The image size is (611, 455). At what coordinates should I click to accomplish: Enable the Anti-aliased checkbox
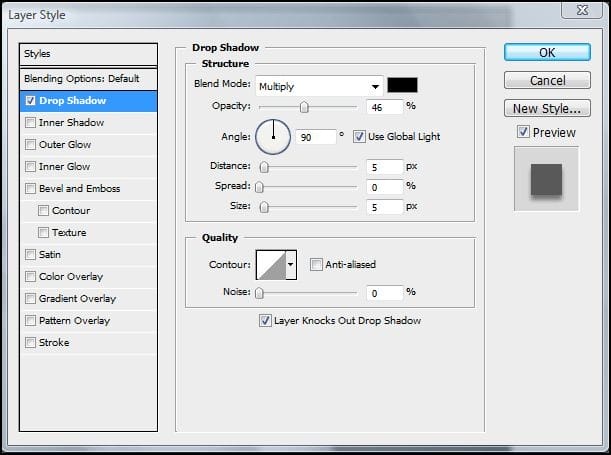click(x=316, y=265)
